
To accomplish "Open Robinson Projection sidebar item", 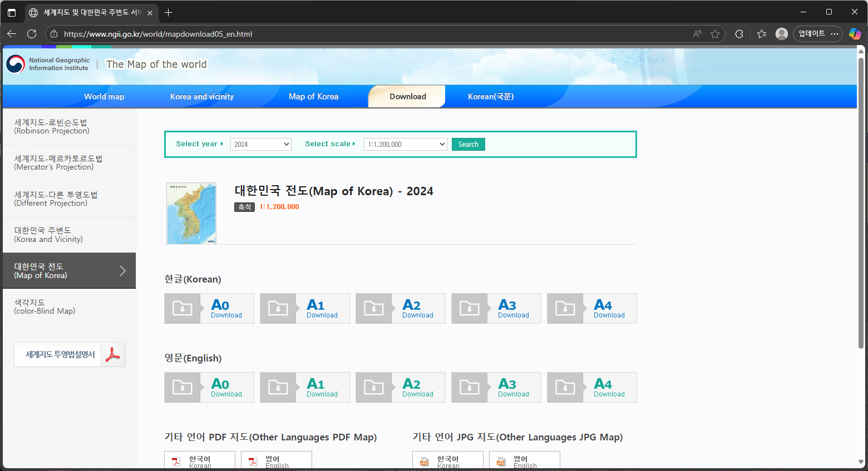I will [x=70, y=127].
